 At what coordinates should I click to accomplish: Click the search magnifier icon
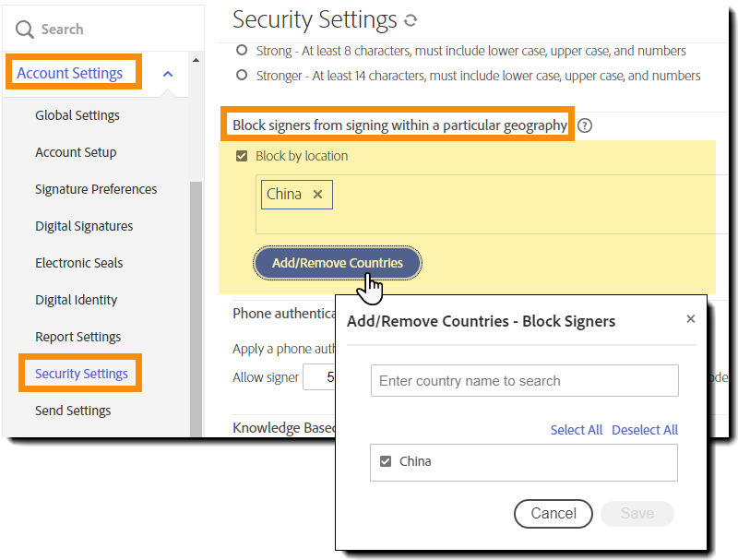[x=25, y=30]
